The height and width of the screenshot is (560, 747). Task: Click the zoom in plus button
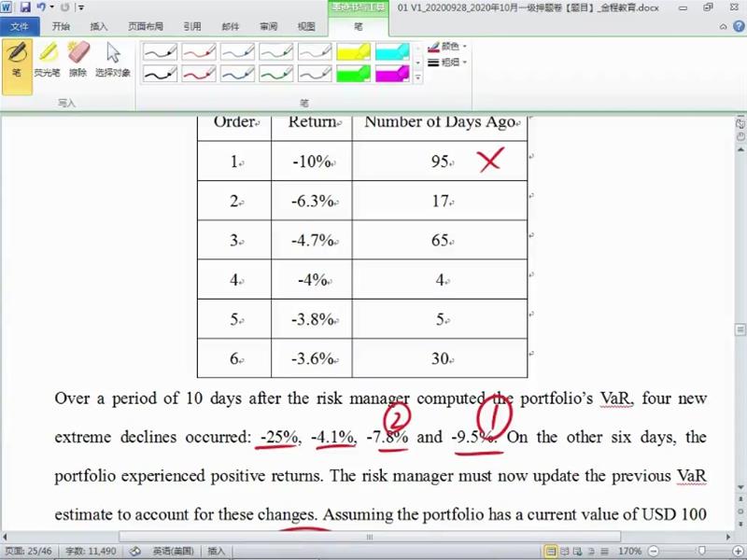click(740, 552)
